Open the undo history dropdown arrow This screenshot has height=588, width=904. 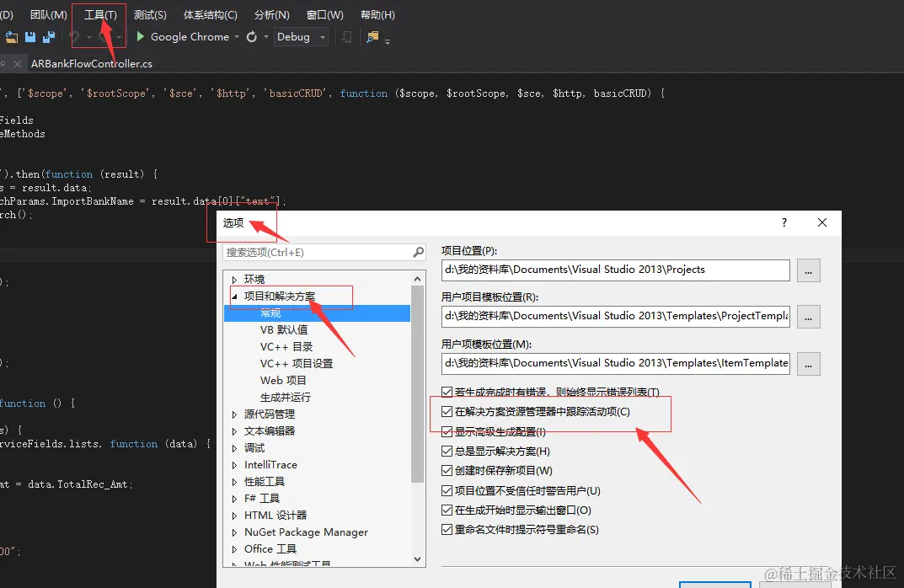(x=88, y=37)
